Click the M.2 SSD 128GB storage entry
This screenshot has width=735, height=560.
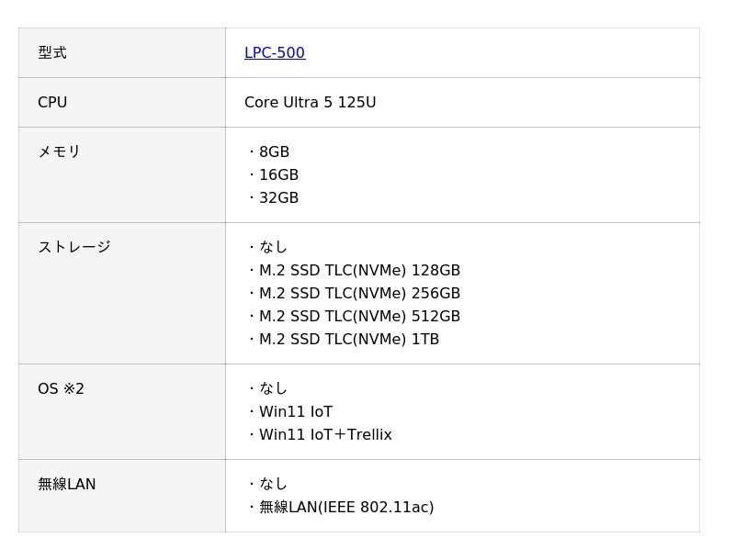359,271
